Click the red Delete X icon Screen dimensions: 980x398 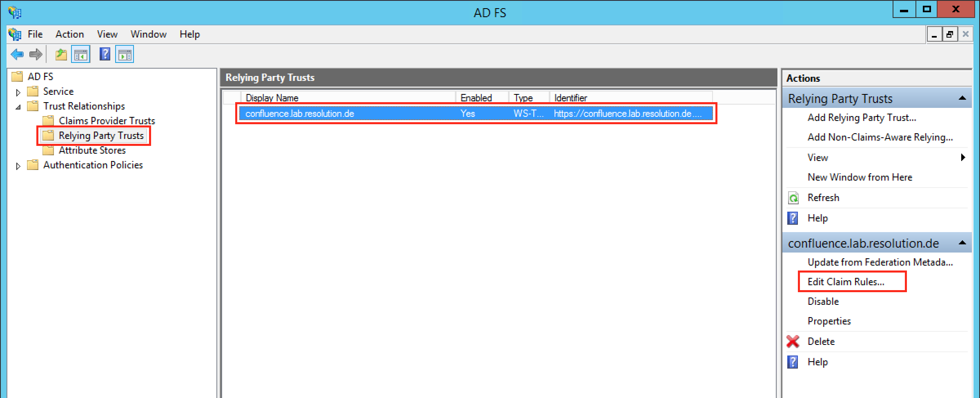[x=793, y=342]
